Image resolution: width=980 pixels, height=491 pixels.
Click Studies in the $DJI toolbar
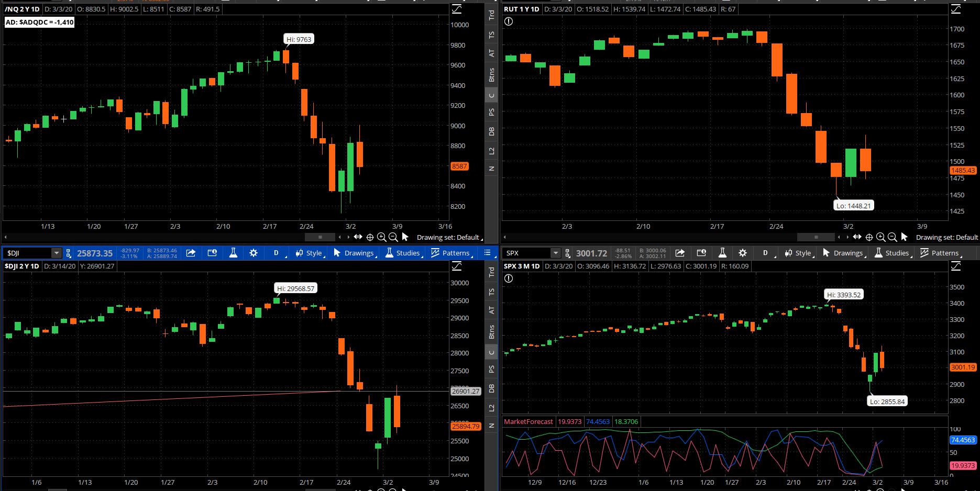coord(403,253)
